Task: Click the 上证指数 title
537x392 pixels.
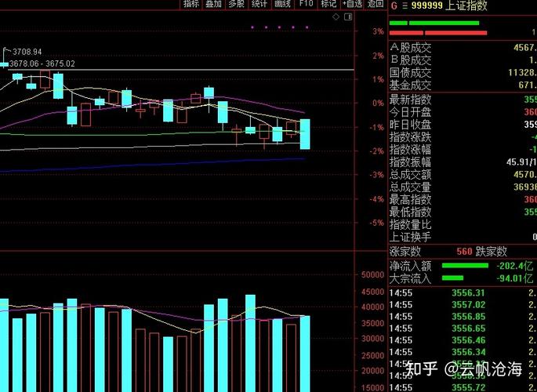Action: tap(466, 5)
